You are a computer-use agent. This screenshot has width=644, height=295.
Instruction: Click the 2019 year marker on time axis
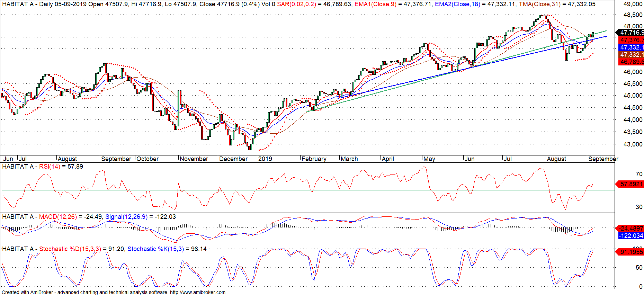point(265,159)
